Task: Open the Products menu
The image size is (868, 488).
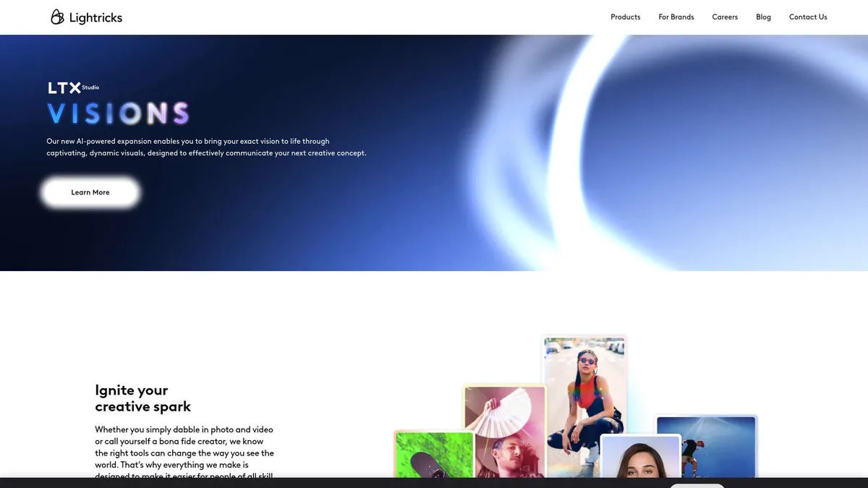Action: pyautogui.click(x=625, y=17)
